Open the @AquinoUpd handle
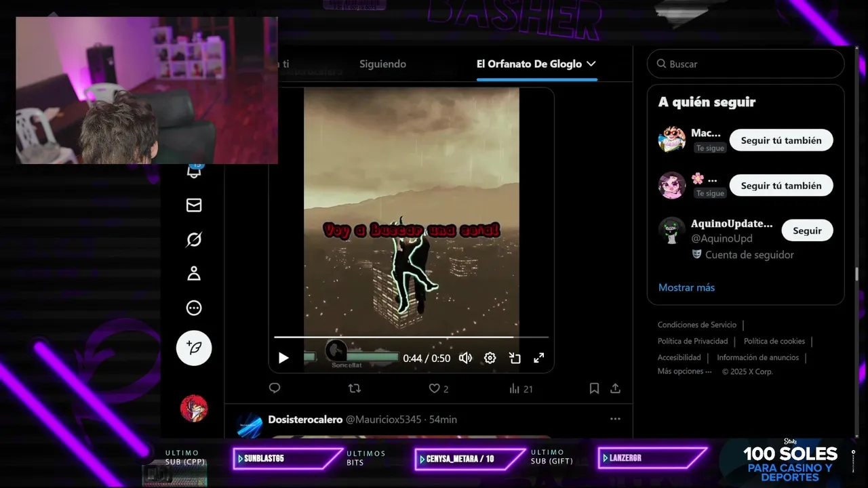The height and width of the screenshot is (488, 868). (x=722, y=239)
